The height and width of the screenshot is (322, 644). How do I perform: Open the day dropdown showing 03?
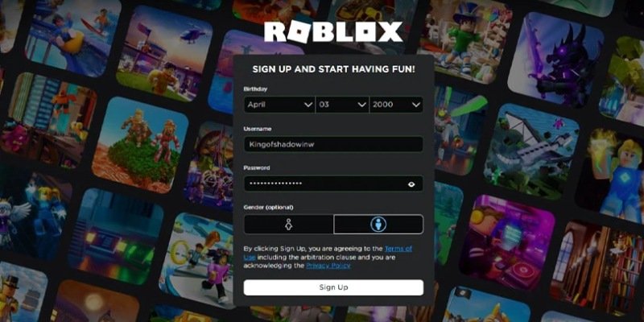click(x=342, y=105)
